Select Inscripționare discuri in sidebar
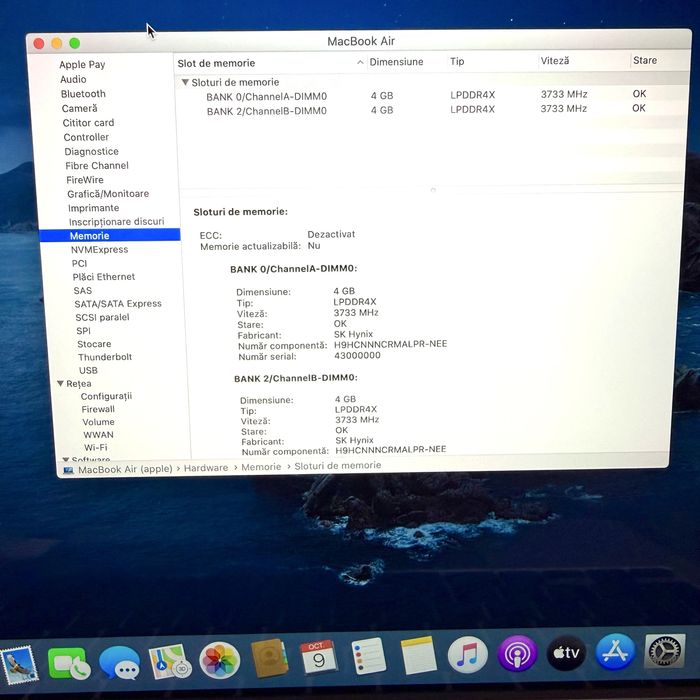The image size is (700, 700). pos(117,222)
